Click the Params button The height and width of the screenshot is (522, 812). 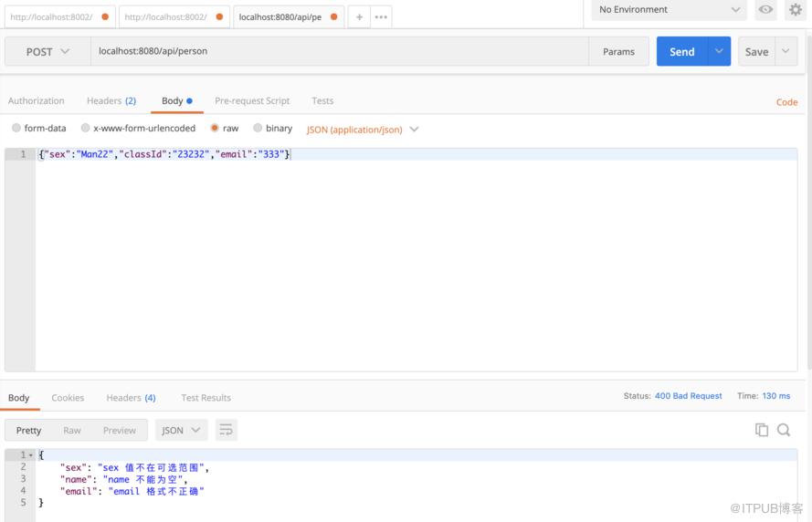[618, 51]
